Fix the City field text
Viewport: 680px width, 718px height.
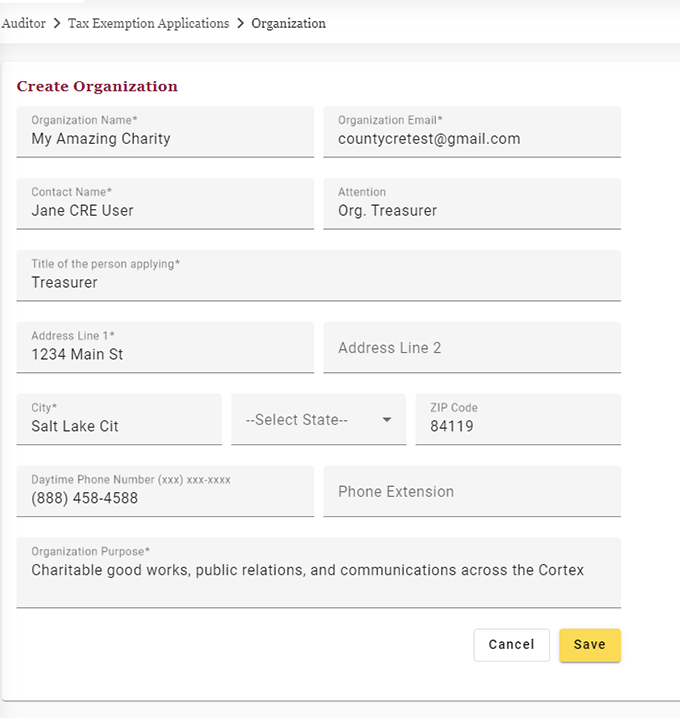pyautogui.click(x=119, y=427)
